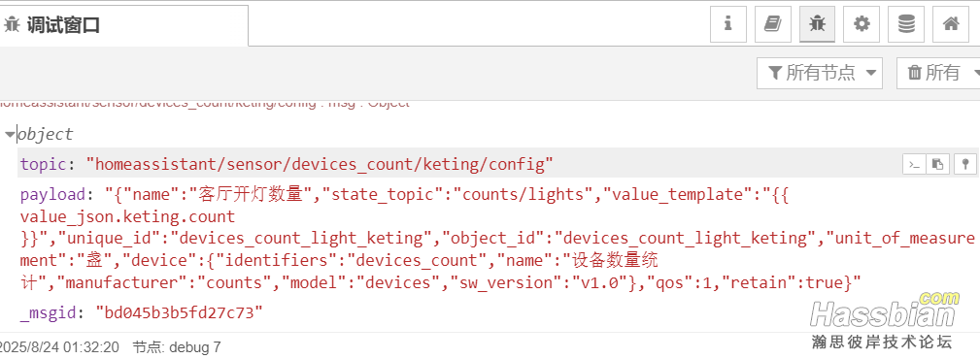Open the help book sidebar icon
Screen dimensions: 980x359
772,24
